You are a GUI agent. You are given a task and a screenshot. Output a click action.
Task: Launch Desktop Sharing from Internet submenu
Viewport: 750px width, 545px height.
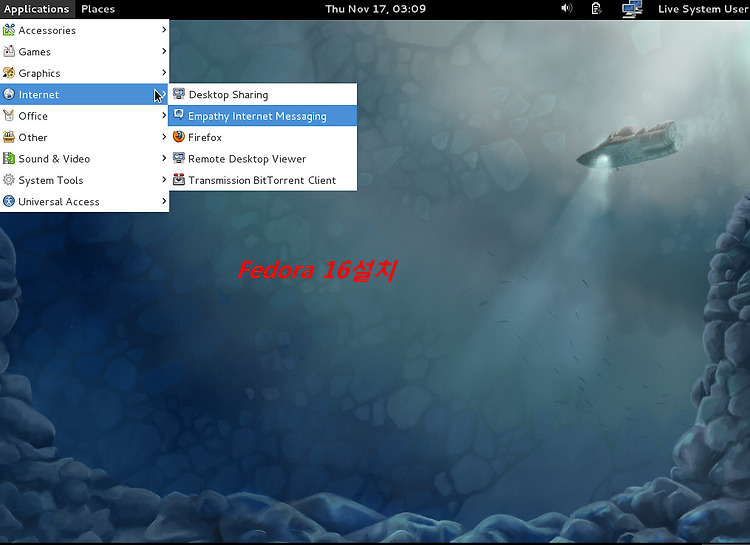coord(263,94)
